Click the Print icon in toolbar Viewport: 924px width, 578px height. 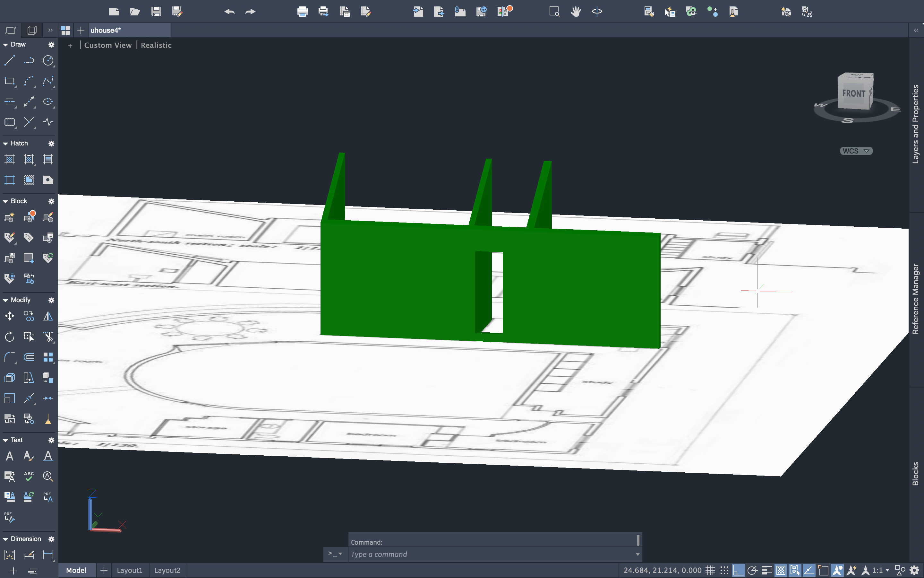click(303, 12)
